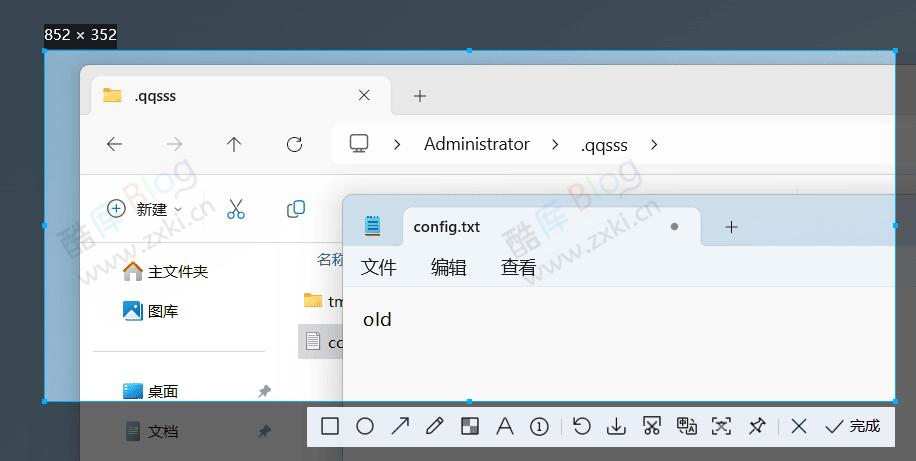Select the numbered step marker tool

[x=539, y=427]
